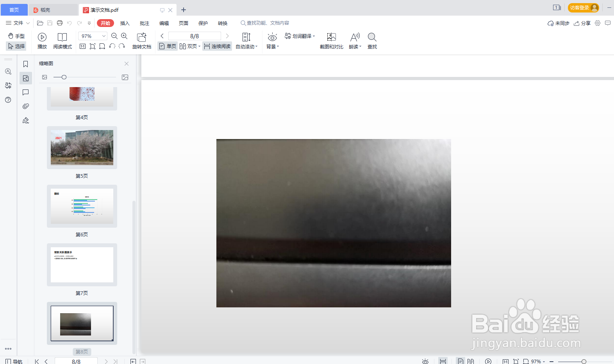Screen dimensions: 614x364
Task: Switch to the 稻壳 tab
Action: (x=54, y=10)
